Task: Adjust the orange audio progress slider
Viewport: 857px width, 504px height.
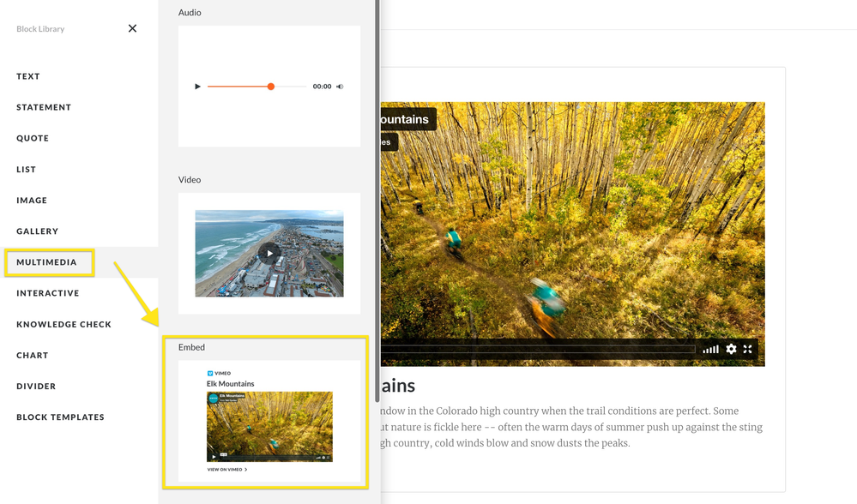Action: point(271,87)
